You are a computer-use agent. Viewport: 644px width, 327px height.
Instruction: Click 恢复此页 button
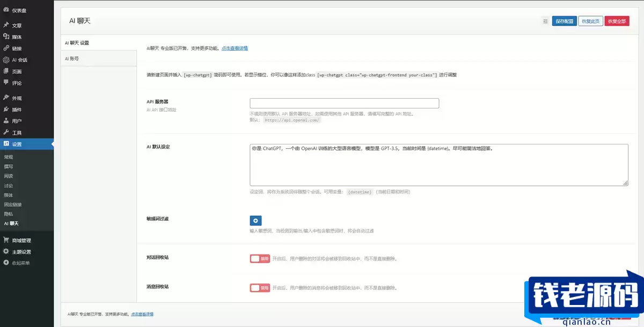tap(590, 21)
